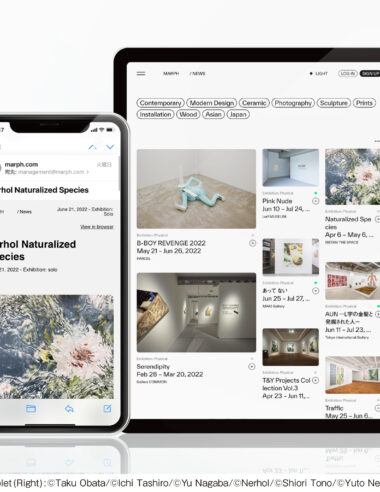Viewport: 380px width, 492px height.
Task: Select the Japan filter tag
Action: [x=238, y=114]
